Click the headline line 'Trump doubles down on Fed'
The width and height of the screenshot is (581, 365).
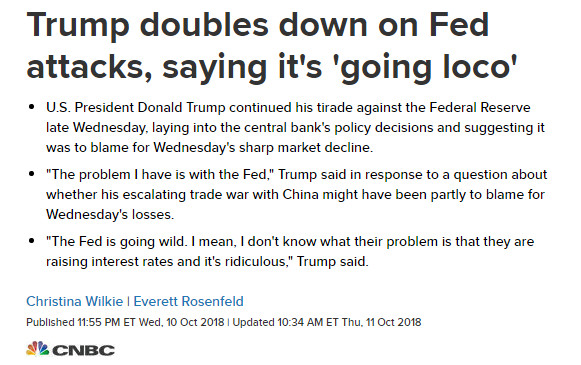point(258,25)
